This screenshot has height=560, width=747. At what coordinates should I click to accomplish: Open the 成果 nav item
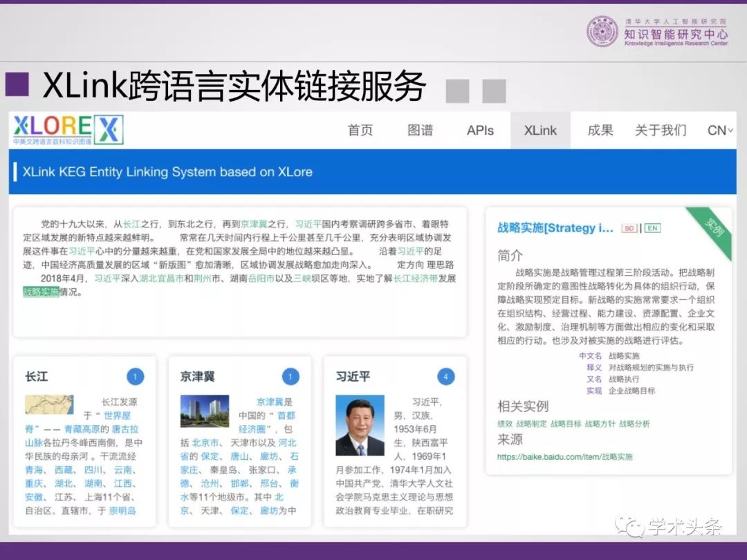[600, 130]
